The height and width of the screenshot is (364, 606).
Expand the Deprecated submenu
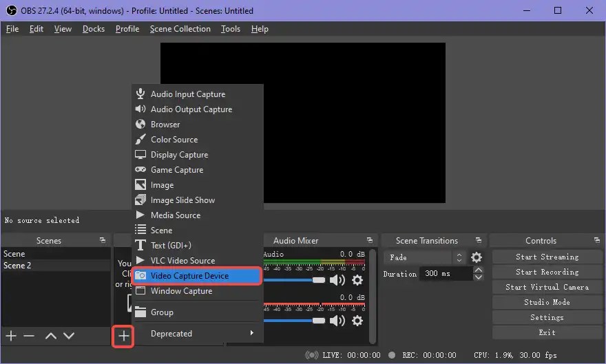click(x=198, y=333)
